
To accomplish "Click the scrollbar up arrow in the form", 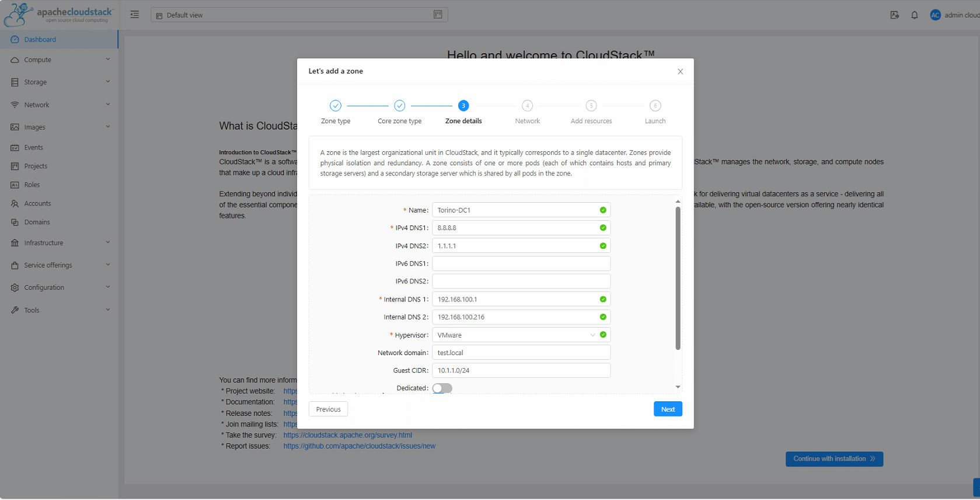I will [678, 202].
